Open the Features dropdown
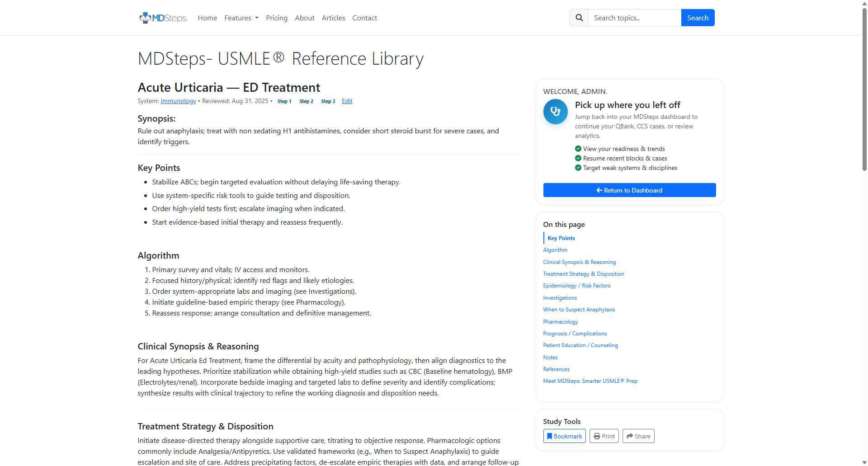The width and height of the screenshot is (868, 466). tap(241, 18)
